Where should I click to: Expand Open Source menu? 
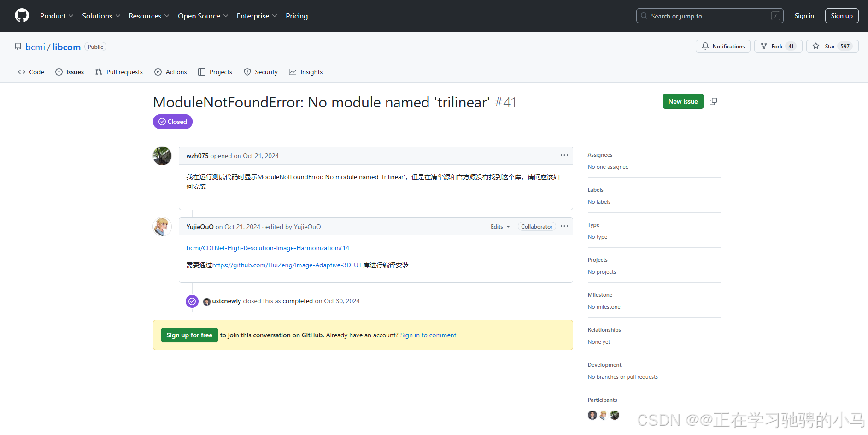[203, 16]
